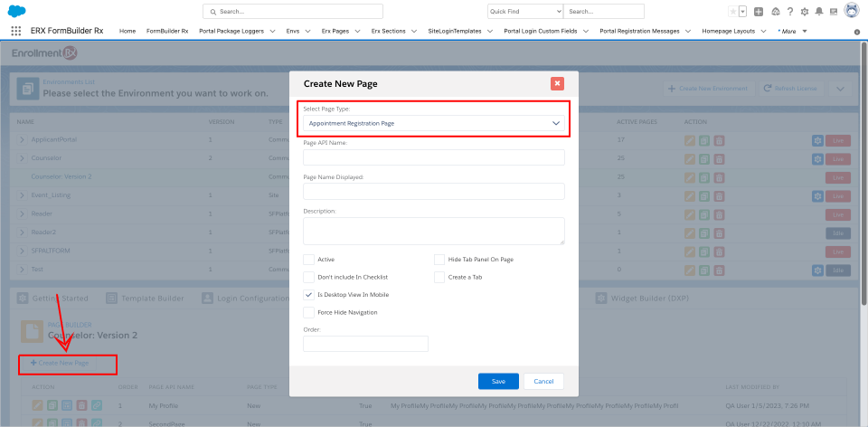Image resolution: width=868 pixels, height=427 pixels.
Task: Click the Page API Name field
Action: point(434,157)
